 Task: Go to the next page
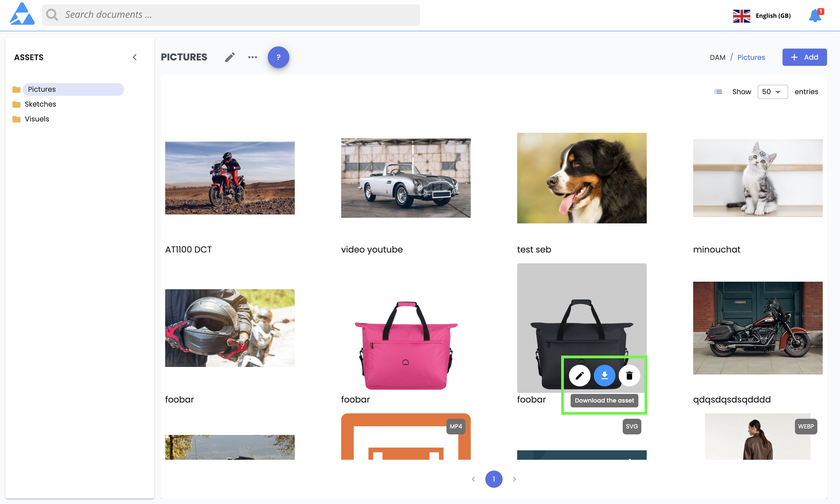(514, 479)
